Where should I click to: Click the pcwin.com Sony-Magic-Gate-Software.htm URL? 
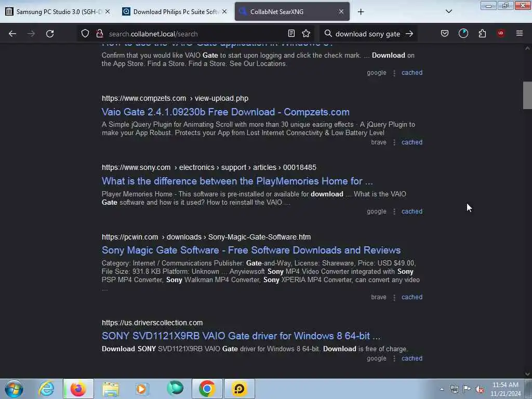click(x=206, y=237)
